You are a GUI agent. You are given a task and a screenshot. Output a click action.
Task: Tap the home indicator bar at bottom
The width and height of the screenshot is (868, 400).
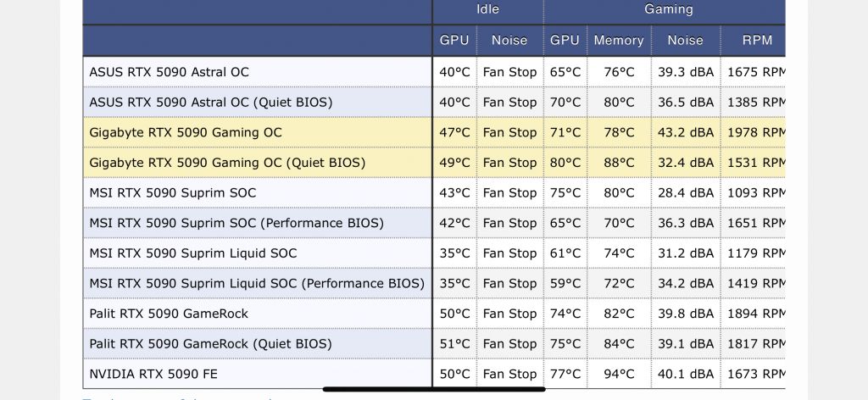pos(434,390)
